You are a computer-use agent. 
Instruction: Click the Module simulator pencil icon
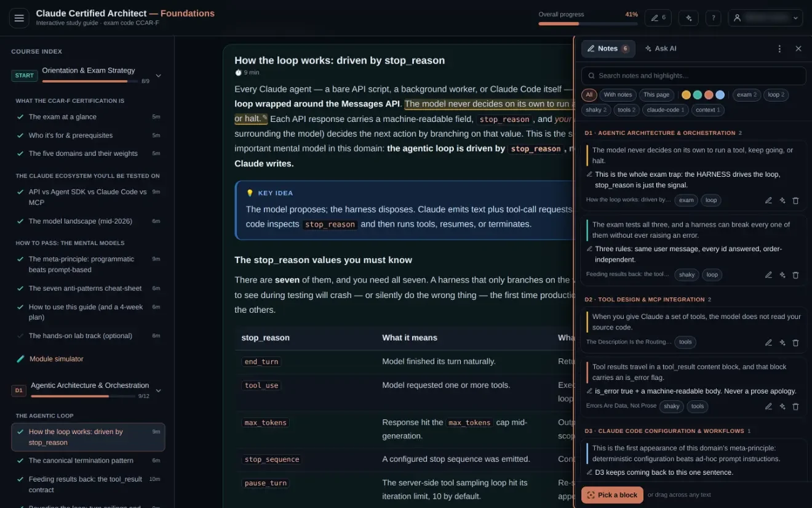[x=20, y=359]
